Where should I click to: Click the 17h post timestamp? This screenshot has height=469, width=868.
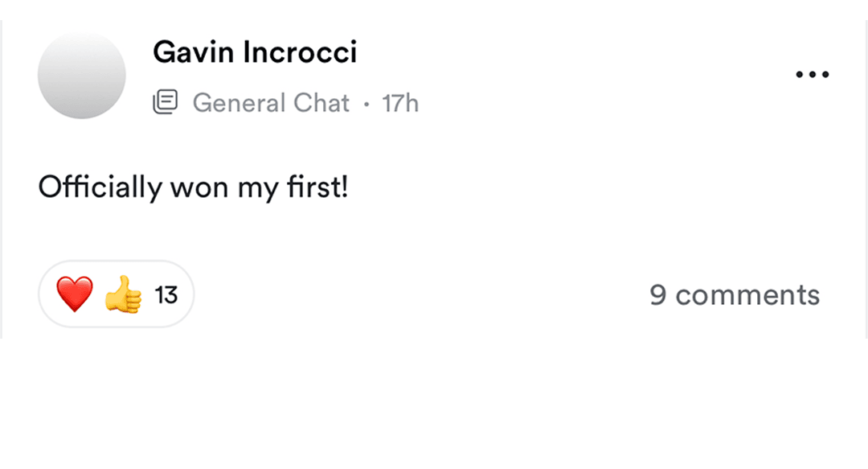coord(400,103)
